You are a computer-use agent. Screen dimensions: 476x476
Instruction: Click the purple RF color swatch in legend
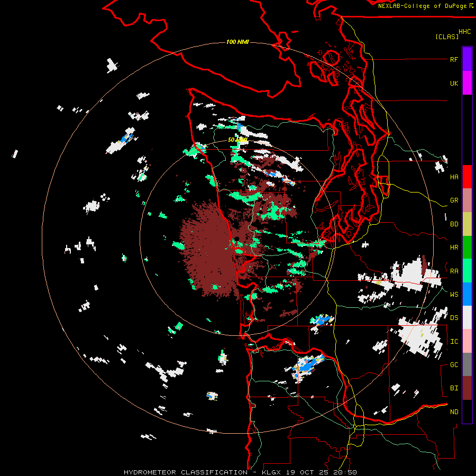tap(467, 59)
